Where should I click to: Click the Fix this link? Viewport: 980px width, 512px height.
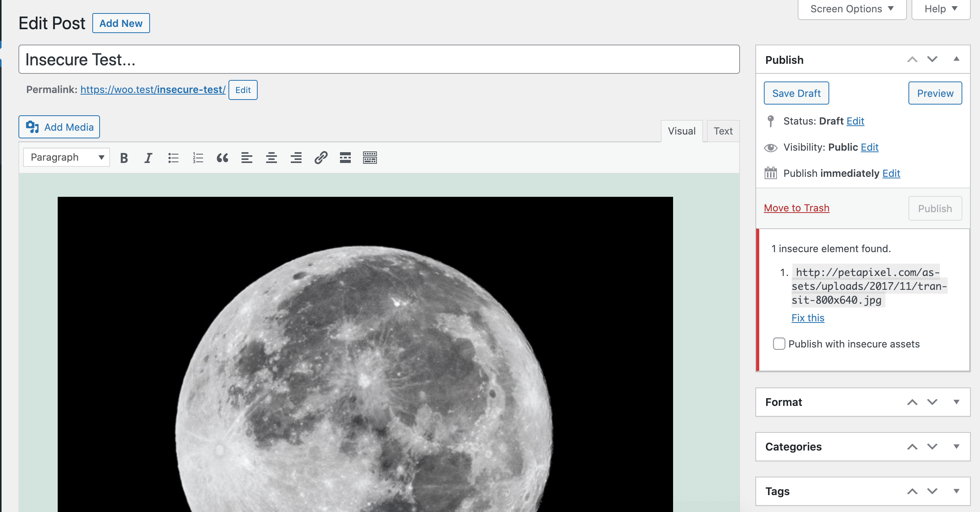pos(808,318)
